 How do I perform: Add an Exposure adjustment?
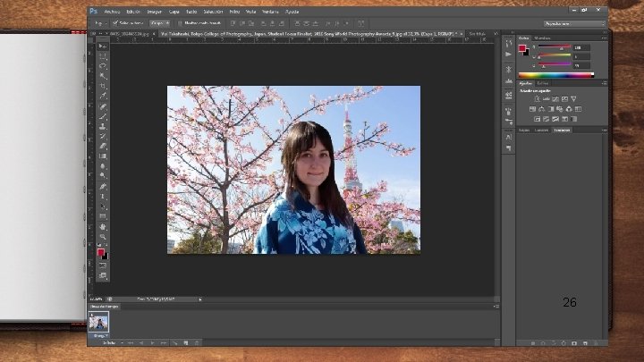(x=564, y=99)
